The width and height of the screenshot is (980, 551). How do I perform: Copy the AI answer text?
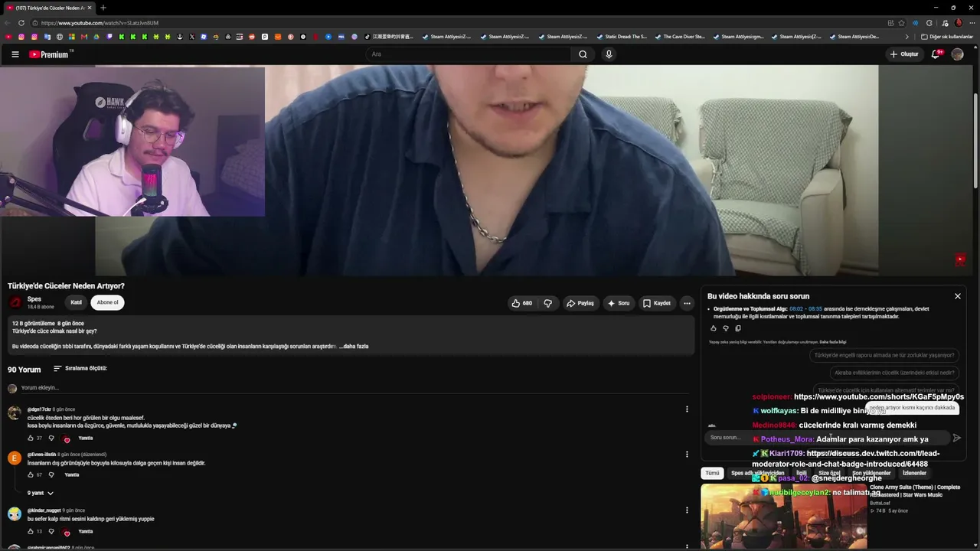click(738, 328)
